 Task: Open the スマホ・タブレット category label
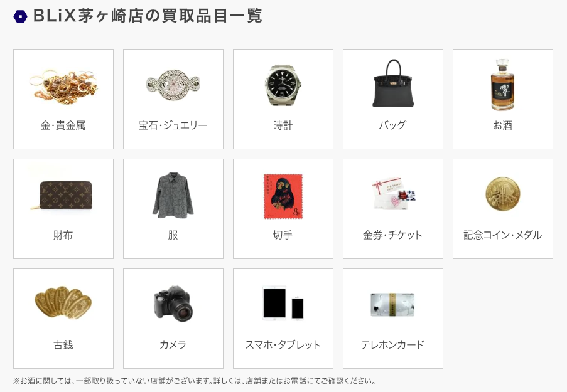click(x=283, y=345)
